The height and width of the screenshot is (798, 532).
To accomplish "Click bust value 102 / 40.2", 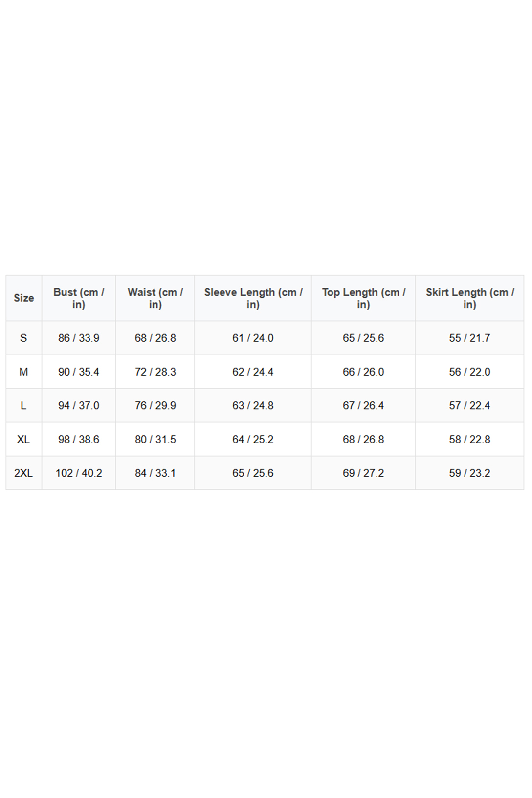I will click(x=79, y=473).
